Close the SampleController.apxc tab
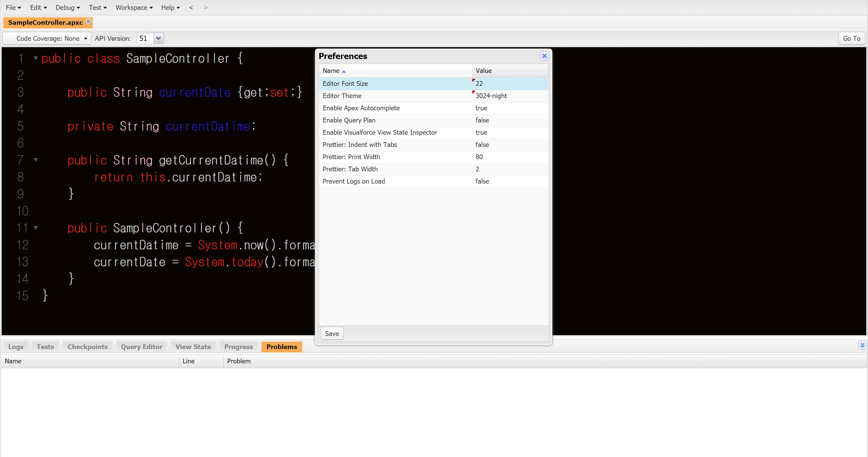The height and width of the screenshot is (457, 868). (x=88, y=21)
